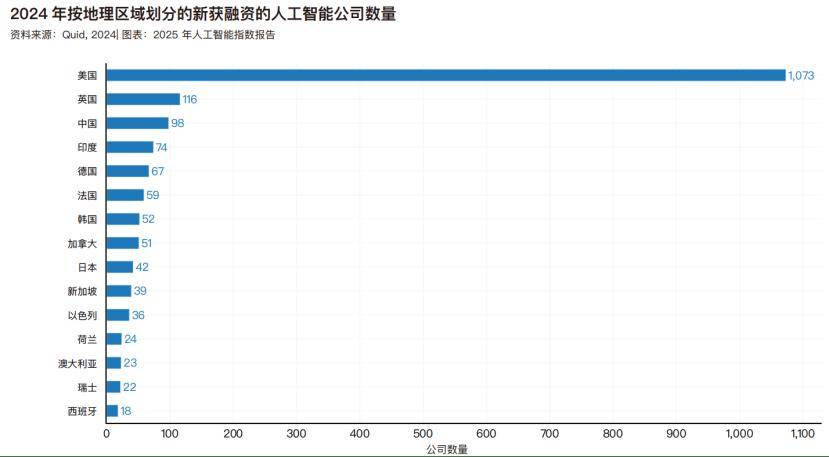Click the 德国 axis label
Screen dimensions: 829x457
[x=87, y=171]
